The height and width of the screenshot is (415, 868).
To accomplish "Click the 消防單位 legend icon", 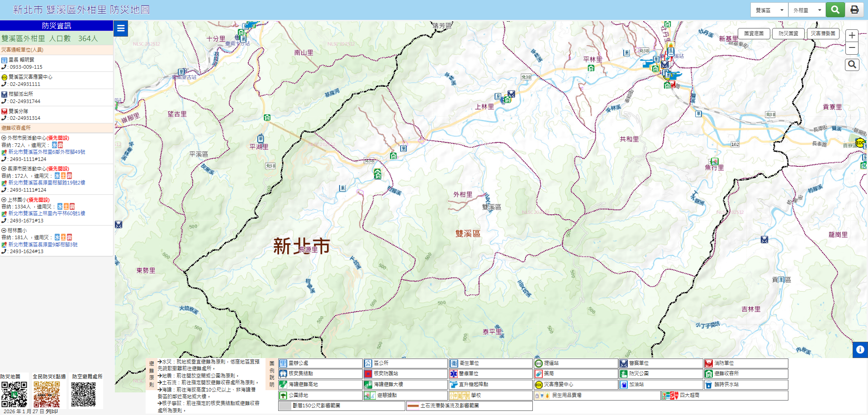I will (709, 363).
